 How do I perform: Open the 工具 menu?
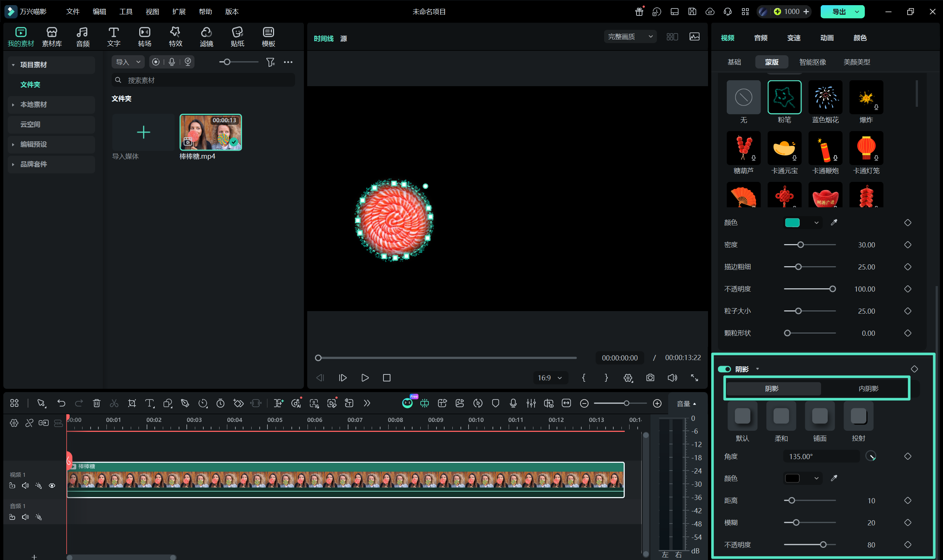[x=126, y=12]
